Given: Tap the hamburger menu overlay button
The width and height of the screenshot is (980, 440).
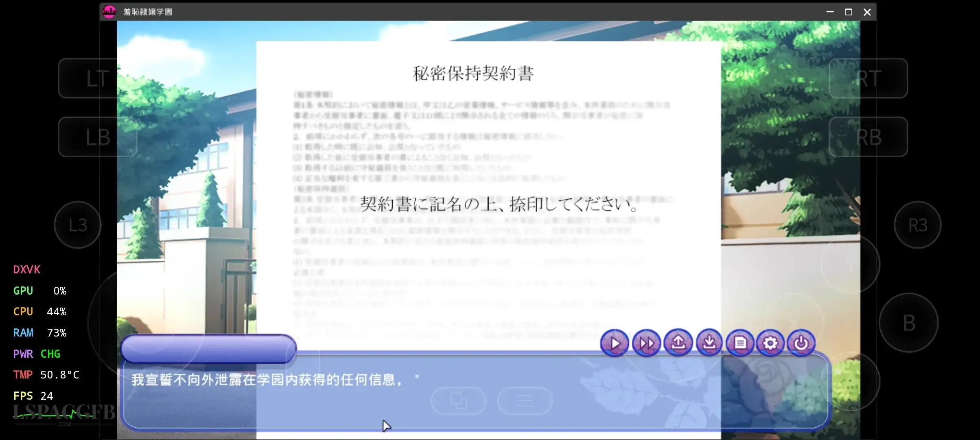Looking at the screenshot, I should pyautogui.click(x=525, y=400).
